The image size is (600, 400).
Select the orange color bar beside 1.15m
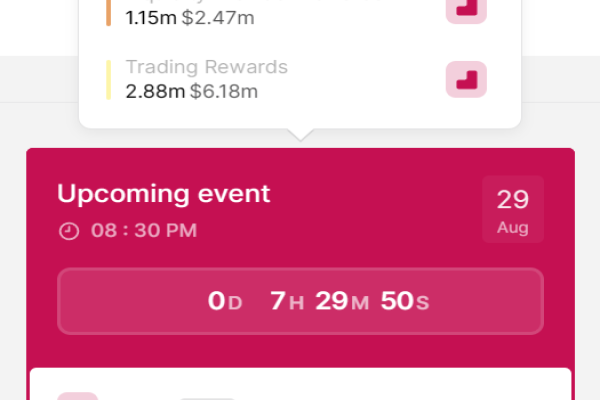(x=108, y=12)
